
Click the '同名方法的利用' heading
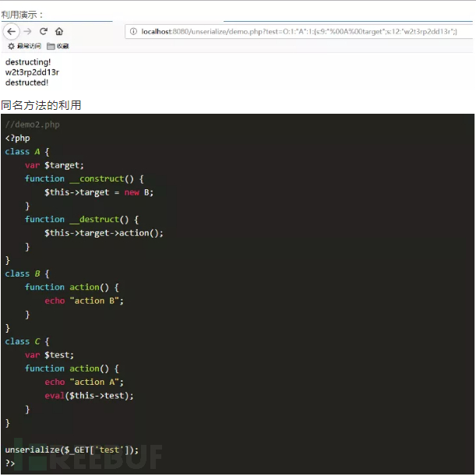pos(41,105)
